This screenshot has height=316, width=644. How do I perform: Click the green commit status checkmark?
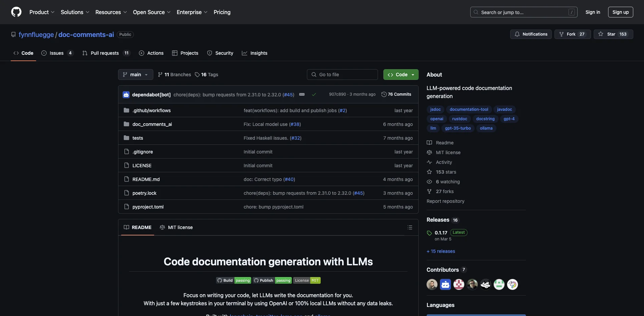[x=314, y=94]
